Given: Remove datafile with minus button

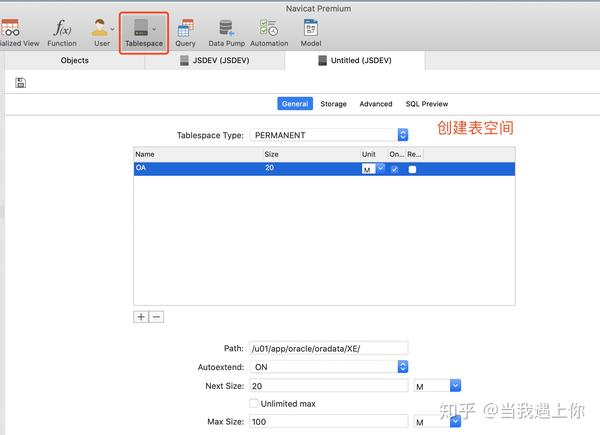Looking at the screenshot, I should 157,317.
